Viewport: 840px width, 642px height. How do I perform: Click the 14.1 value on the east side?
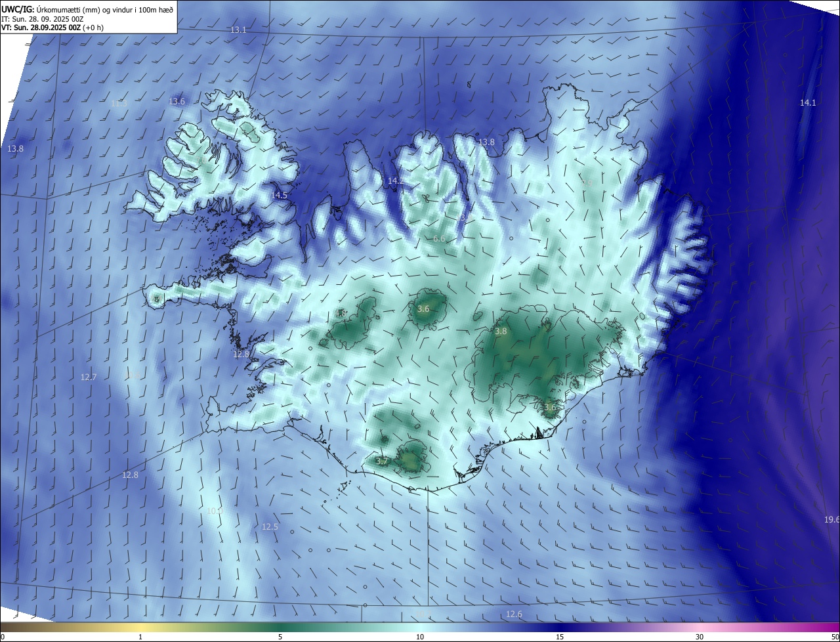[808, 103]
